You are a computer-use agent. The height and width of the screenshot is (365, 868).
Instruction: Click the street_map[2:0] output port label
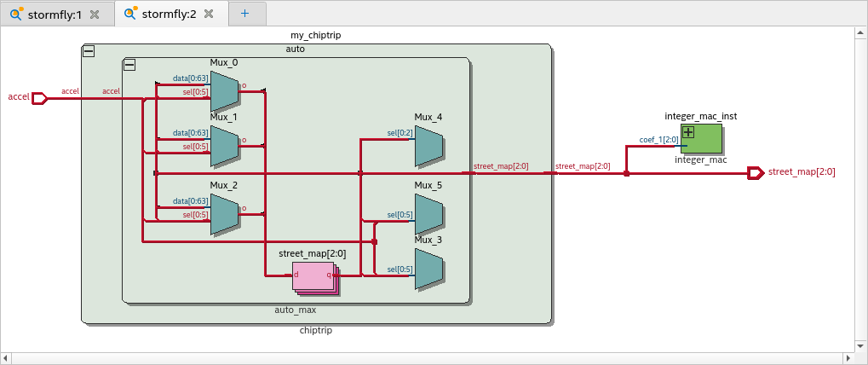point(802,172)
